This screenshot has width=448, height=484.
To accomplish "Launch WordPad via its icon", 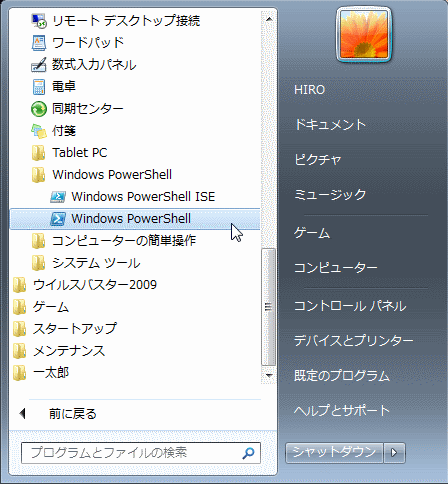I will (39, 43).
